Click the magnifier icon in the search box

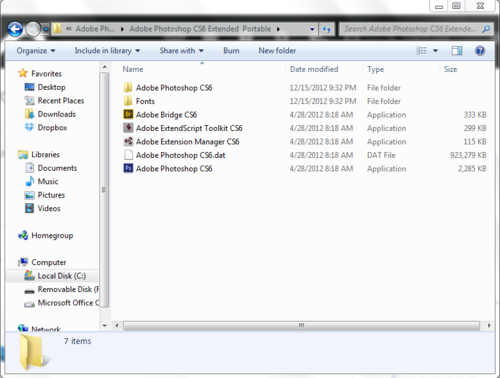point(486,29)
